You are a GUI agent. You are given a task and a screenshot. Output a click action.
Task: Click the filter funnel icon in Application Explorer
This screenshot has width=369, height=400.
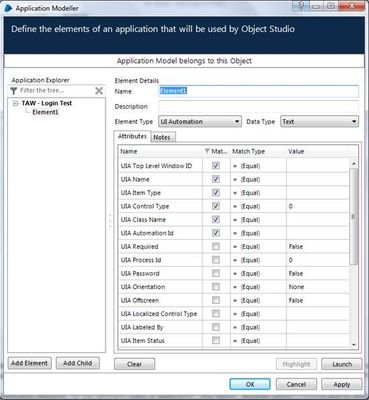[x=14, y=91]
